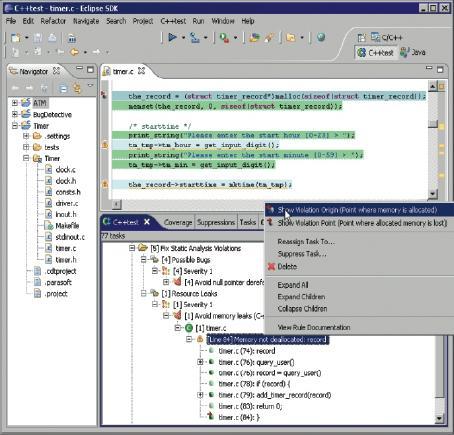Maximize the editor area
Image resolution: width=454 pixels, height=435 pixels.
440,69
